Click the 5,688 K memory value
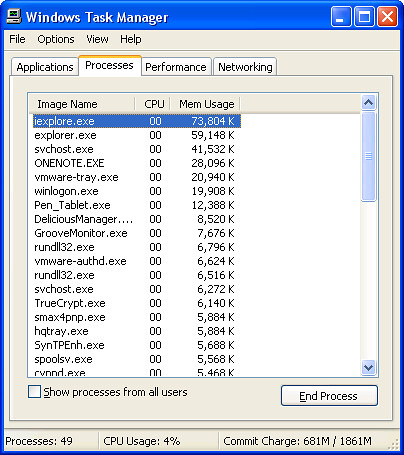The height and width of the screenshot is (455, 404). point(216,345)
